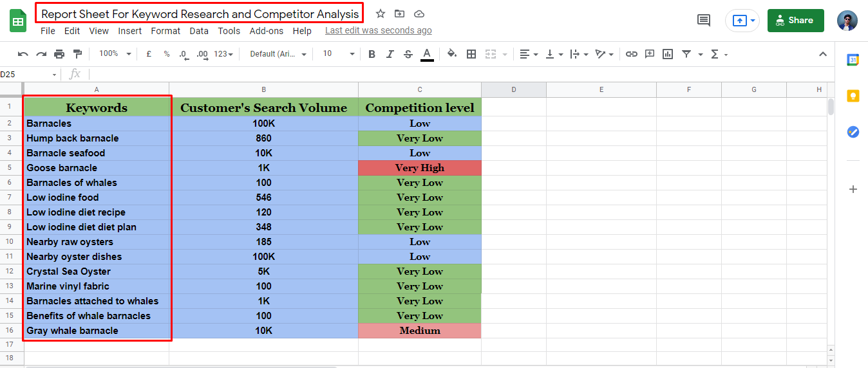This screenshot has height=368, width=868.
Task: Click the insert link icon
Action: [632, 54]
